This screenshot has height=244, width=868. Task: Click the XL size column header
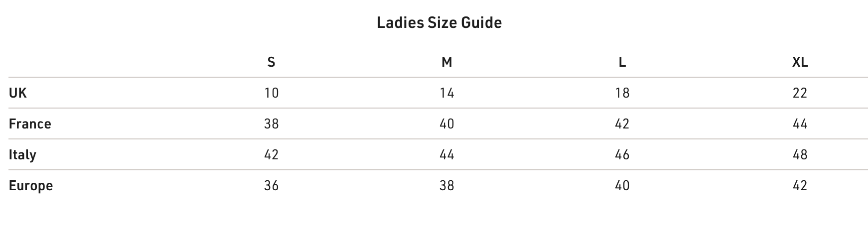[800, 62]
